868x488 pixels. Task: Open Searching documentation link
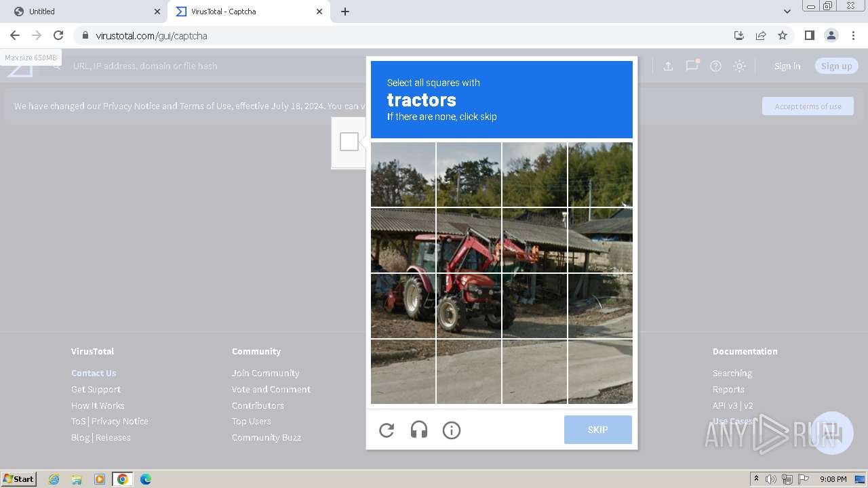[732, 373]
